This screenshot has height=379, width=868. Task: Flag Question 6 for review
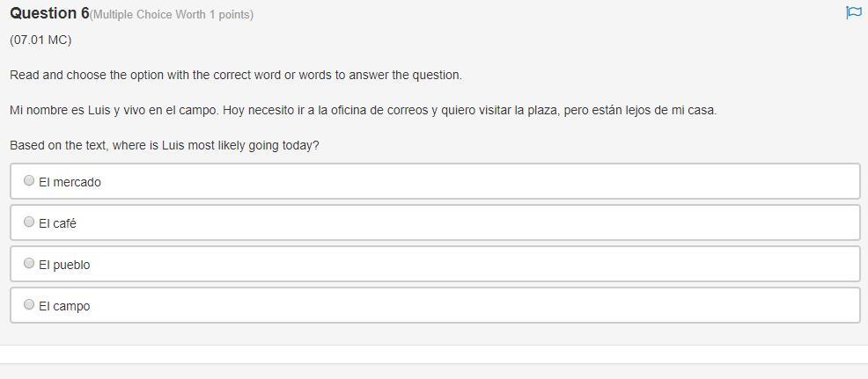pos(853,12)
